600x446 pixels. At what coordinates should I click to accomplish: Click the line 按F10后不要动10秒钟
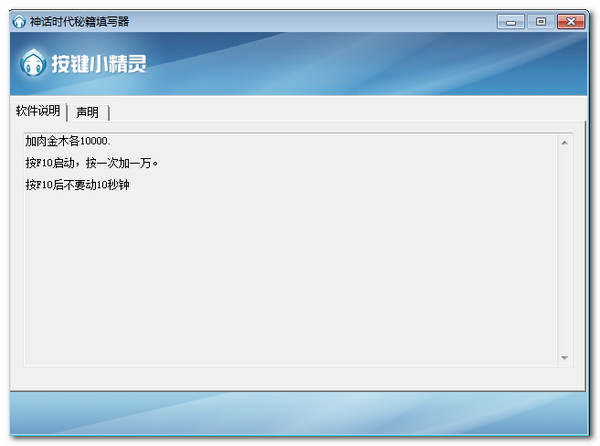click(77, 185)
